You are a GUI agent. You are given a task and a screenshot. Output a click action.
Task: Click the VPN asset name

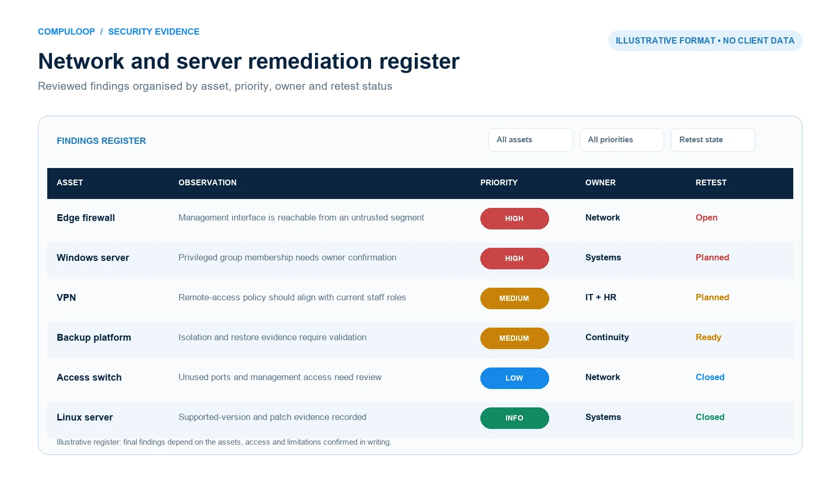[66, 298]
